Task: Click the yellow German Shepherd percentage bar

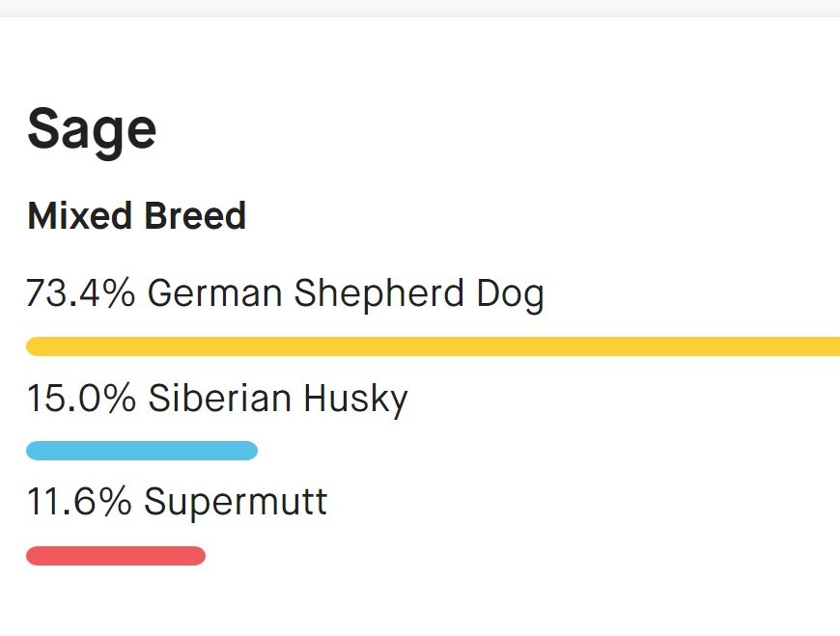Action: click(x=433, y=346)
